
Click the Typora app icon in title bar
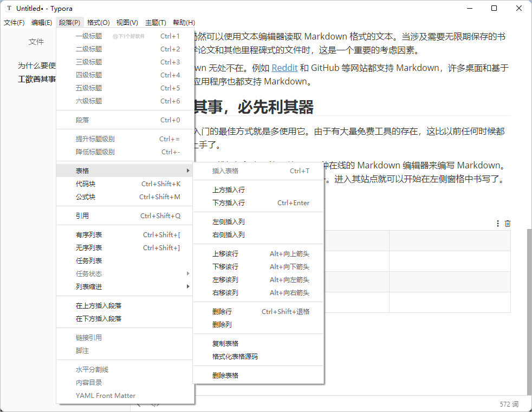pos(9,8)
